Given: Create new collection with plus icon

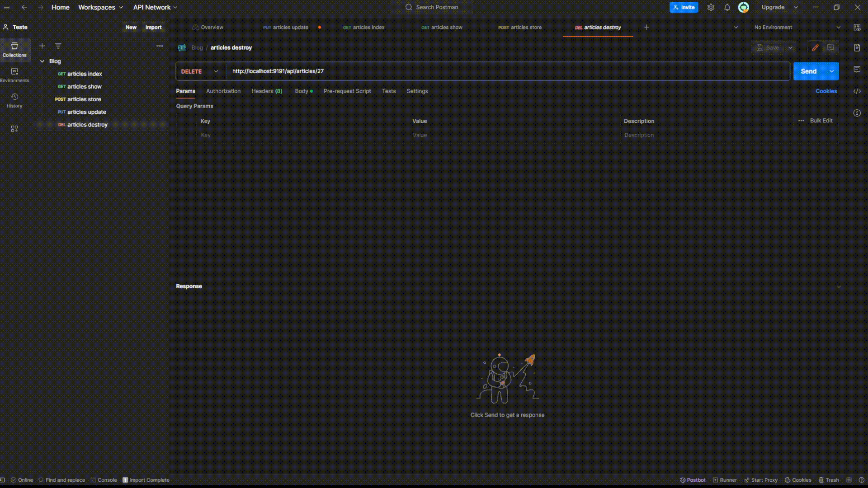Looking at the screenshot, I should pyautogui.click(x=42, y=46).
